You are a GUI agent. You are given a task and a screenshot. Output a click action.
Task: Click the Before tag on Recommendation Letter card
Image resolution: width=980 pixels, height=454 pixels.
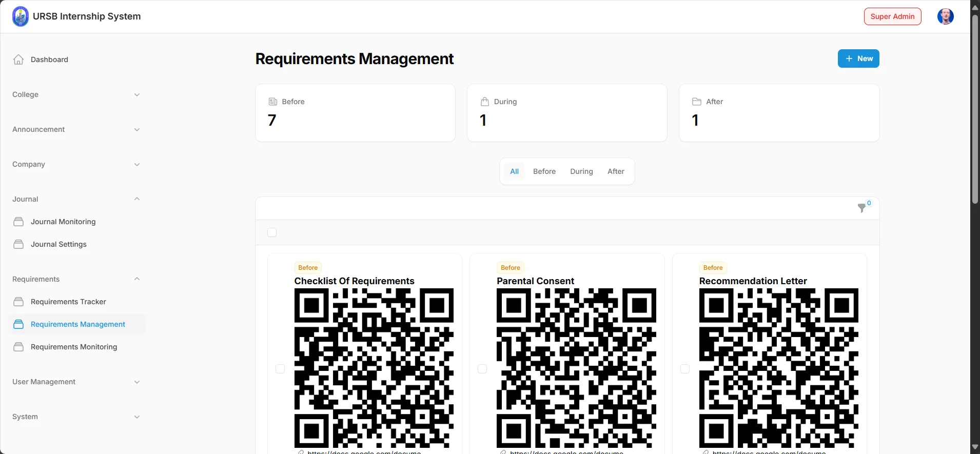tap(713, 268)
